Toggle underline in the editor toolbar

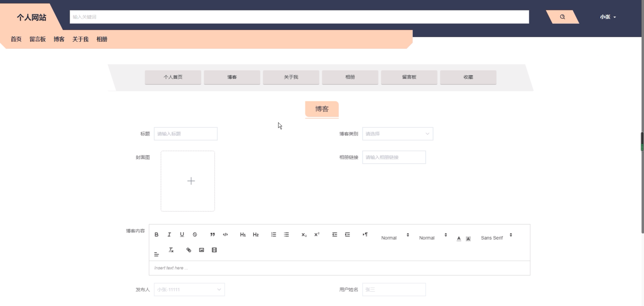click(x=182, y=234)
